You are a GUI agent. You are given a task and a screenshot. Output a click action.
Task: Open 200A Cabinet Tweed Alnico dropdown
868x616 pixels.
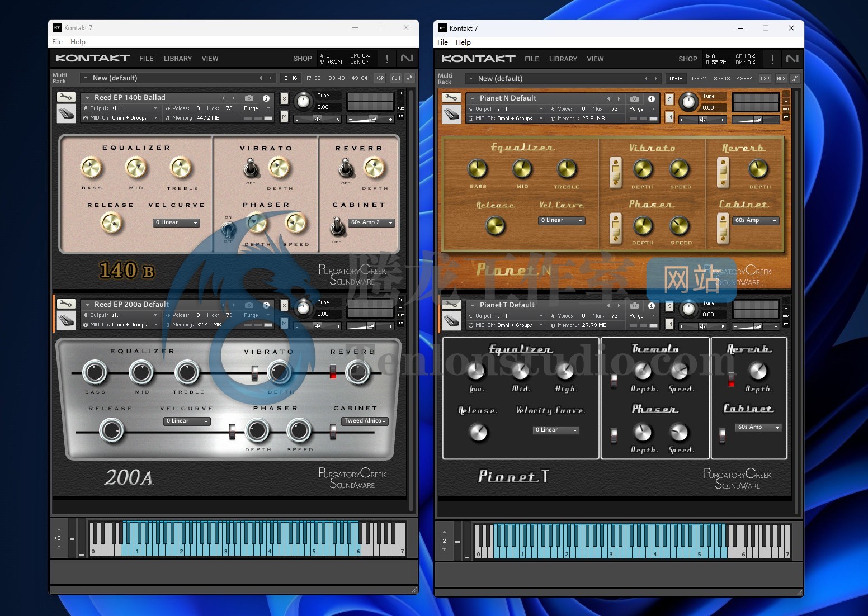(x=365, y=421)
